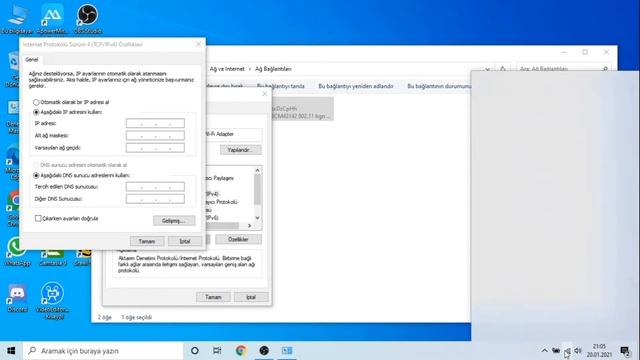
Task: Open the video editor desktop shortcut
Action: [53, 300]
